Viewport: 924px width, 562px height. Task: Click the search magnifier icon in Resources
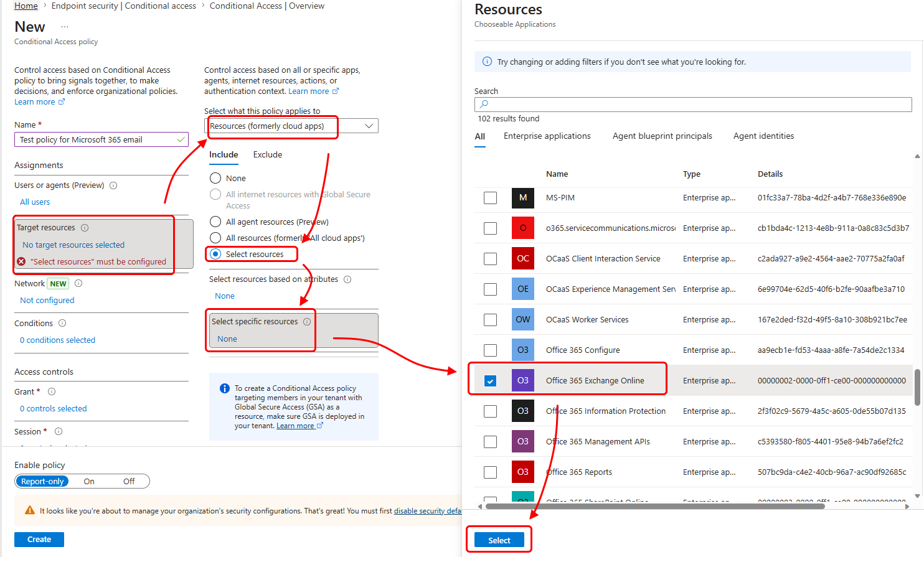pyautogui.click(x=484, y=104)
